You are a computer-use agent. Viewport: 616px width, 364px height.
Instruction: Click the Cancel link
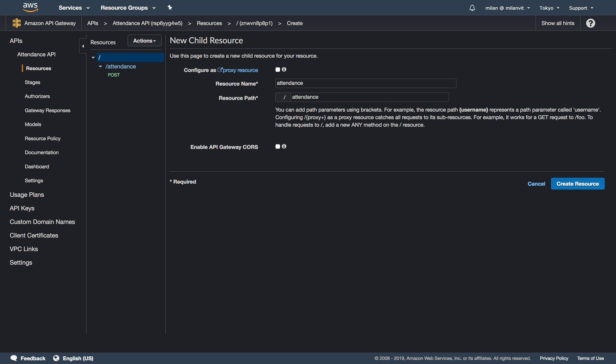[x=536, y=184]
